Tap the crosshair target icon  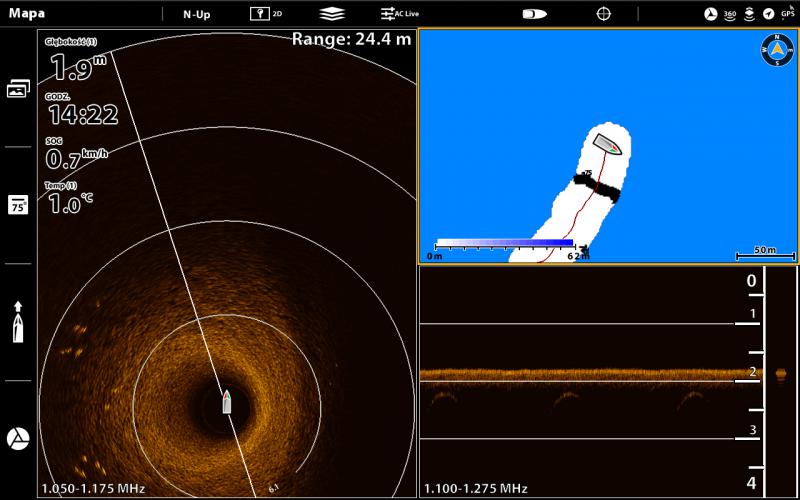click(x=603, y=14)
